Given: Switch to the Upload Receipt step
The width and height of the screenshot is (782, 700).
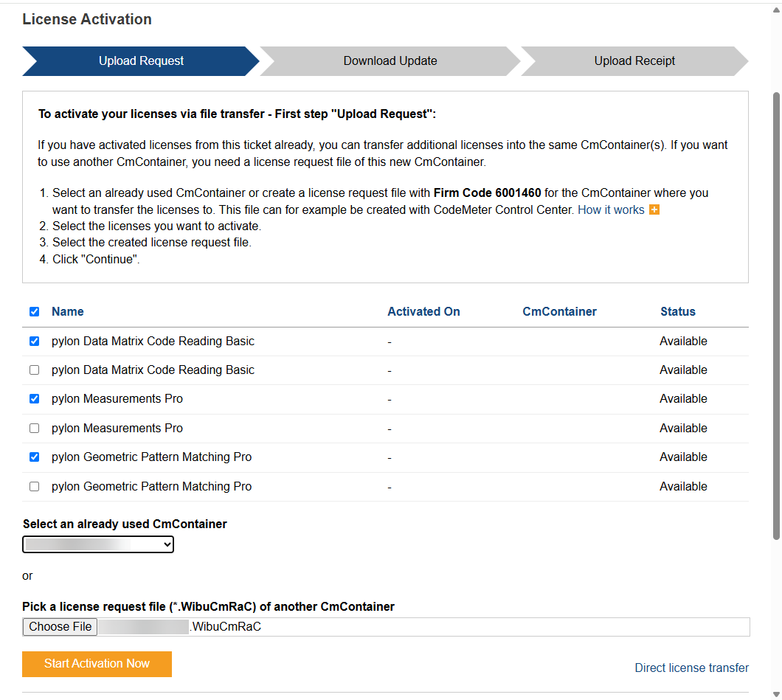Looking at the screenshot, I should [634, 61].
